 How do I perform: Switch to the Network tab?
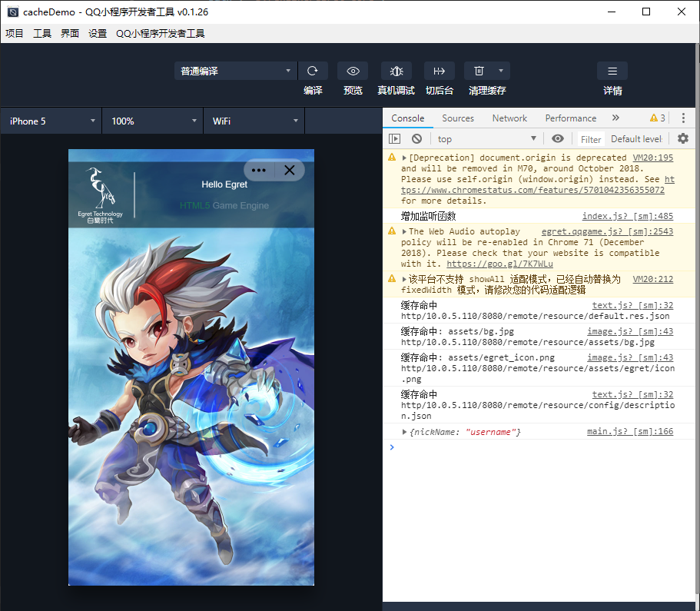pyautogui.click(x=509, y=118)
